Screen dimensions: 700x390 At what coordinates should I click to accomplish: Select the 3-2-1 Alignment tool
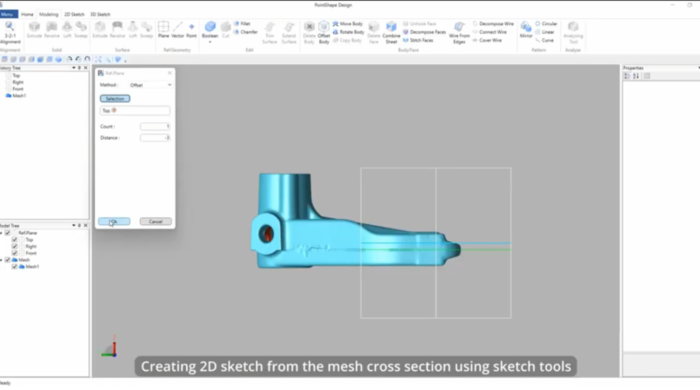coord(10,33)
